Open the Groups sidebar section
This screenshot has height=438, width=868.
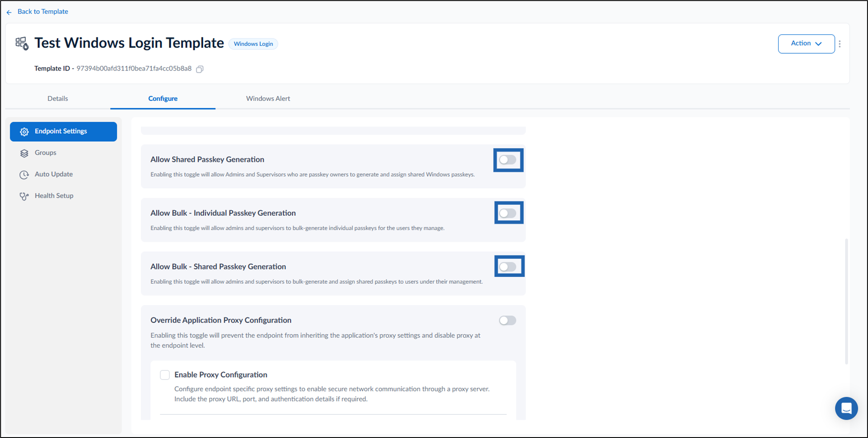tap(63, 153)
